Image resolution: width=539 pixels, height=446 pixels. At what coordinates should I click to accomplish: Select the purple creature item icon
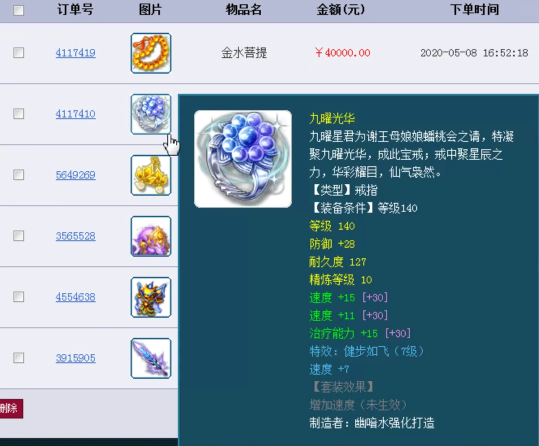pos(151,236)
